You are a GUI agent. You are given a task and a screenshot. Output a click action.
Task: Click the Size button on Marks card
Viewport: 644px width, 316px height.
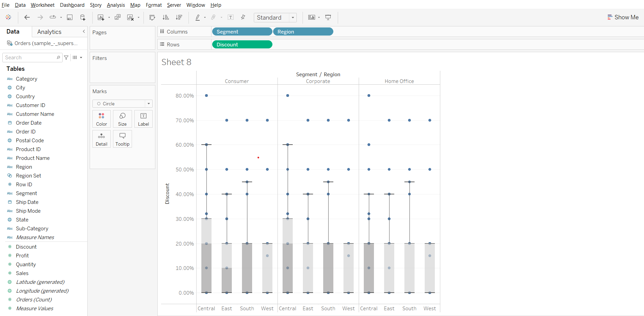pos(122,119)
